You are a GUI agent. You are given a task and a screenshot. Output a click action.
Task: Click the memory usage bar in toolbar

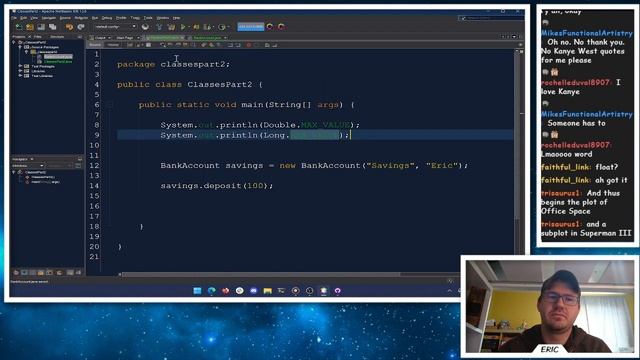[251, 27]
